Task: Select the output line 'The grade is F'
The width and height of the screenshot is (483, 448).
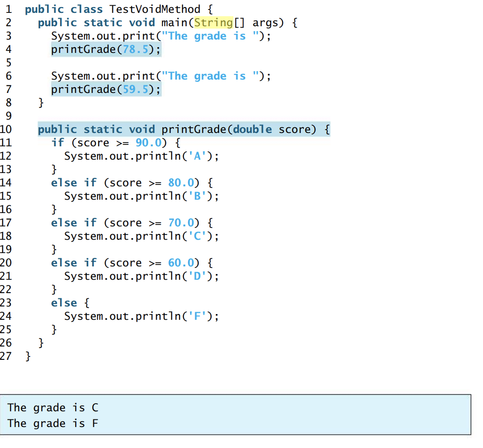Action: click(52, 423)
